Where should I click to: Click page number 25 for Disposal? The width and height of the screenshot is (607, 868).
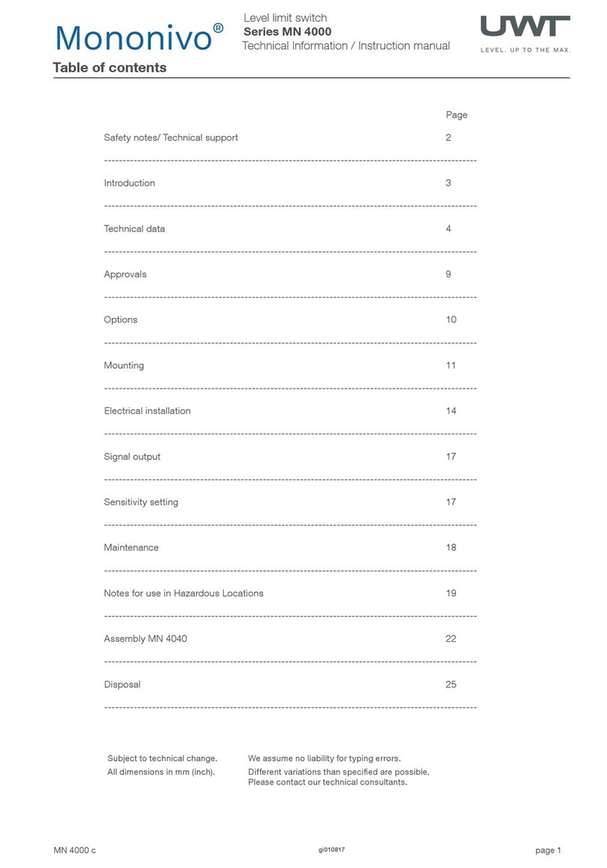451,685
